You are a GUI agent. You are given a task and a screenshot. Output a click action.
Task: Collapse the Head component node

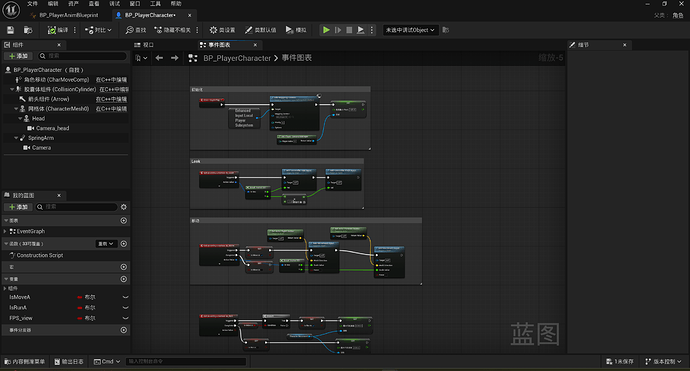coord(20,118)
